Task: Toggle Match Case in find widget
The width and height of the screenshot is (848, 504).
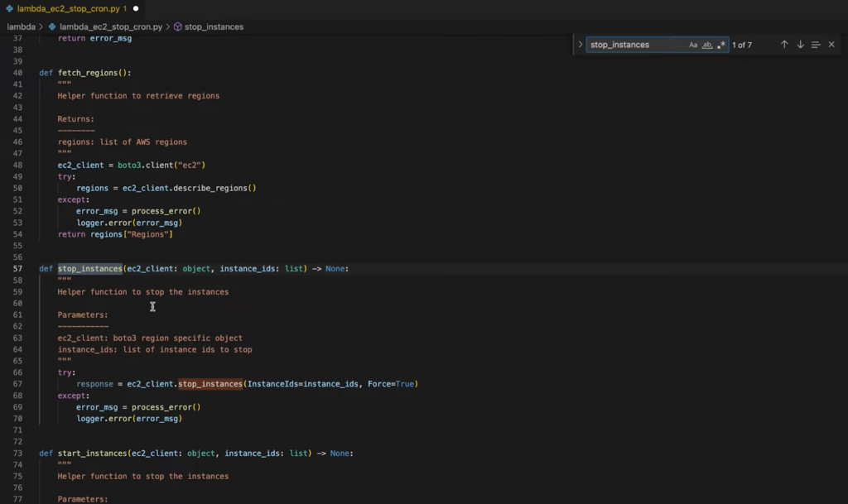Action: [693, 45]
